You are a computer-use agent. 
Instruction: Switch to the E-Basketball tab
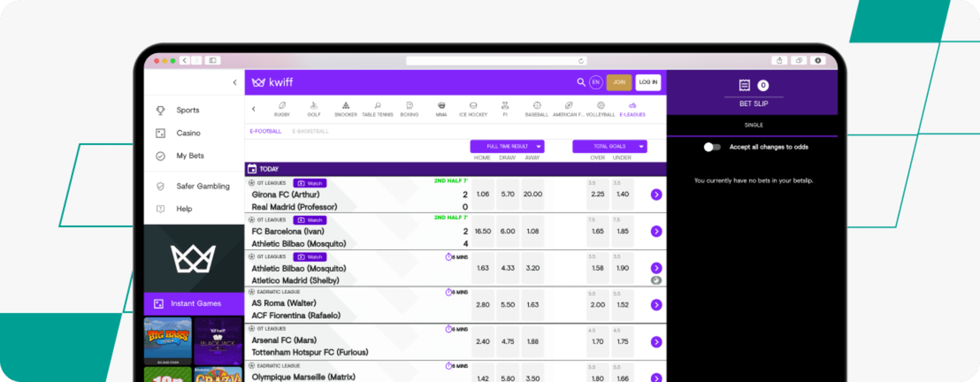tap(310, 131)
